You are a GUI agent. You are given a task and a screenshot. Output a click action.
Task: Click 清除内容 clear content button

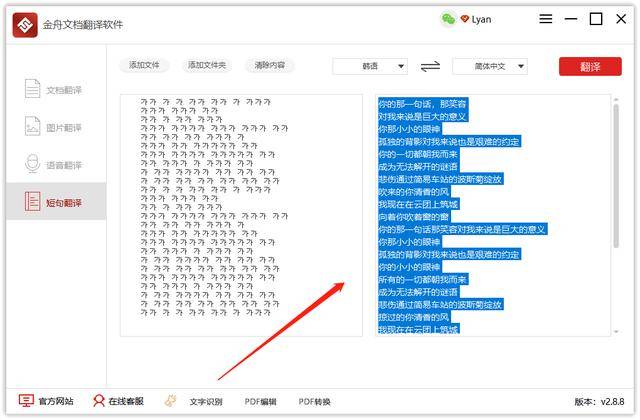(269, 66)
